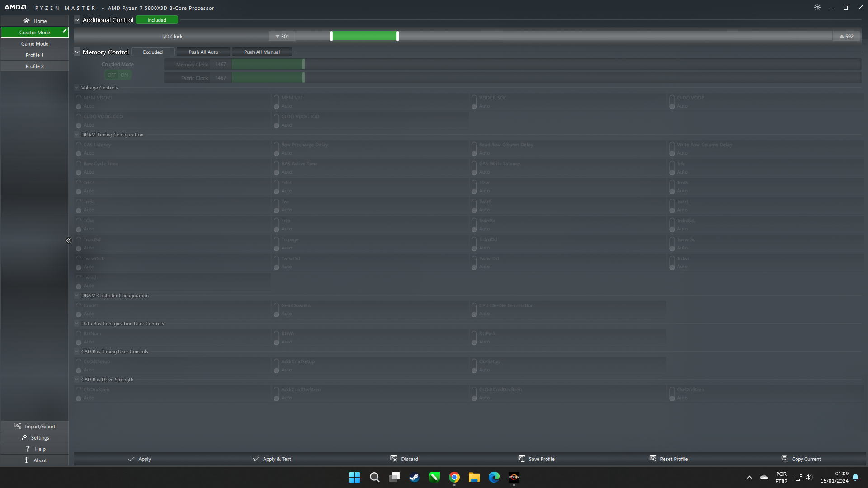Click the taskbar date and time
This screenshot has height=488, width=868.
click(x=835, y=477)
